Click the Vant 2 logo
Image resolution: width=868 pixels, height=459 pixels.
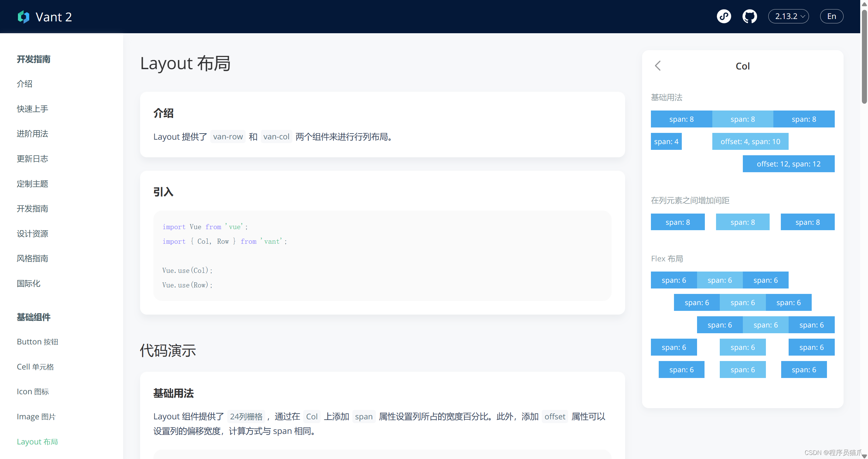tap(44, 17)
